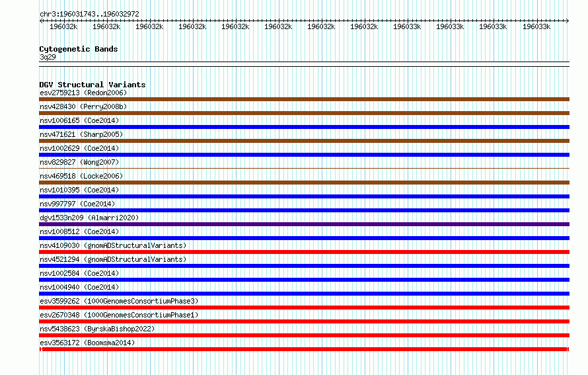Click the DGV Structural Variants track title
This screenshot has height=375, width=588.
pyautogui.click(x=92, y=85)
